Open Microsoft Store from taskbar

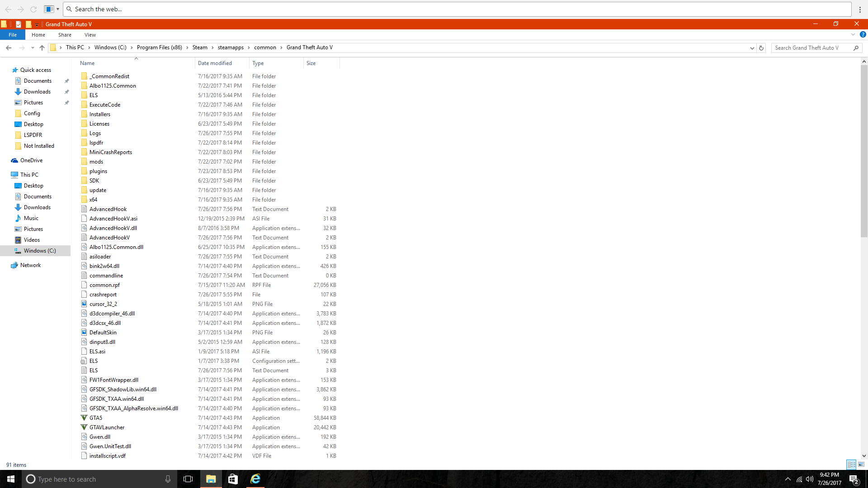click(x=233, y=479)
